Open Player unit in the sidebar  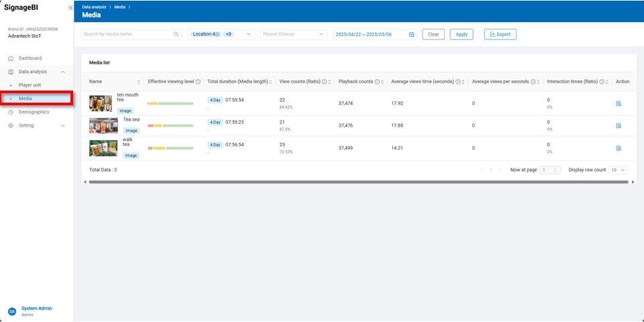click(30, 85)
